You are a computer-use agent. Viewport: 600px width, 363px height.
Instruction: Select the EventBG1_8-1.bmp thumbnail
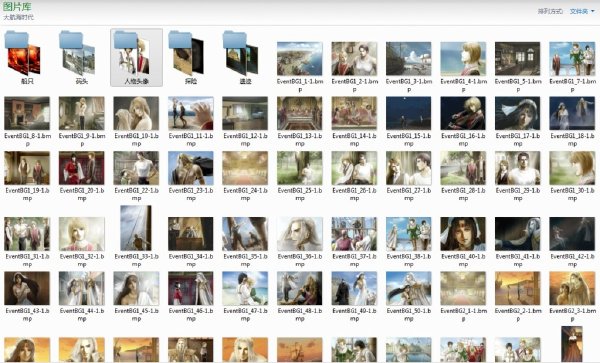(x=27, y=113)
